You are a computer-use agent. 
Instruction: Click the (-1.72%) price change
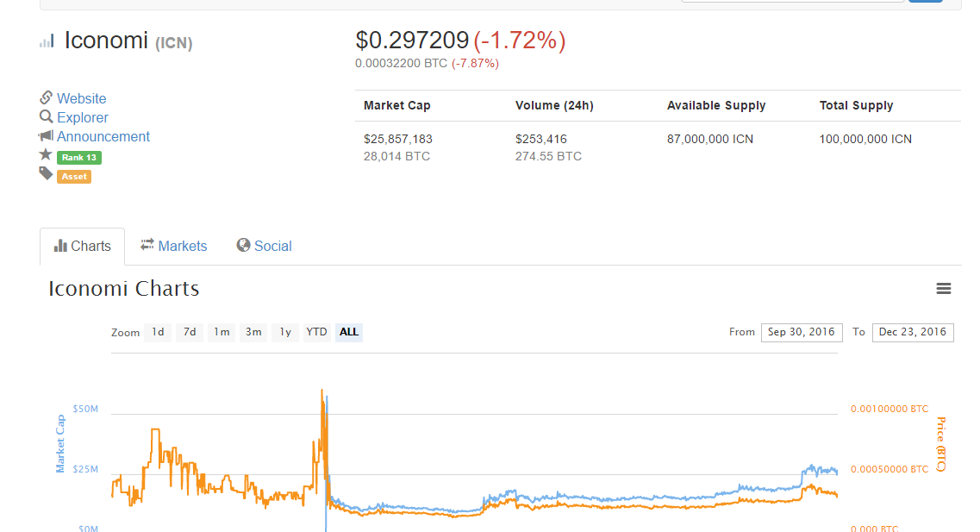pyautogui.click(x=520, y=40)
